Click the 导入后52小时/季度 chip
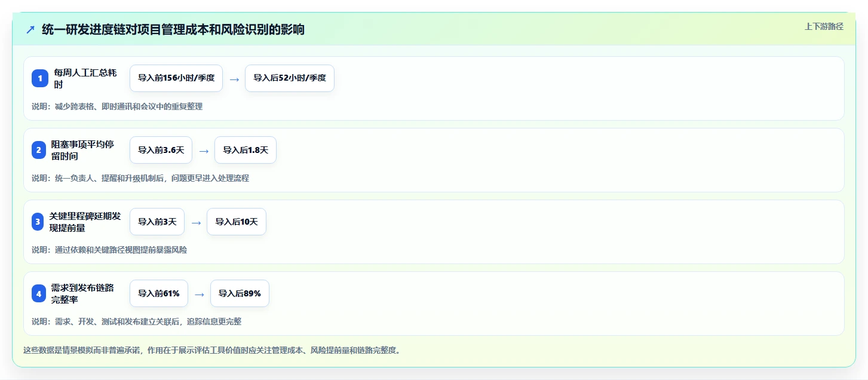 click(290, 78)
